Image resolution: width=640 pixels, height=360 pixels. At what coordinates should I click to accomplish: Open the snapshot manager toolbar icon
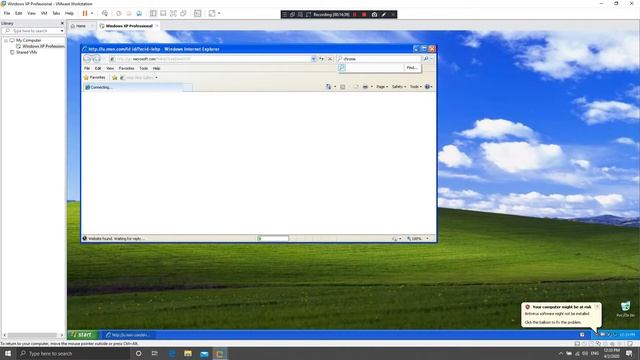(x=139, y=13)
